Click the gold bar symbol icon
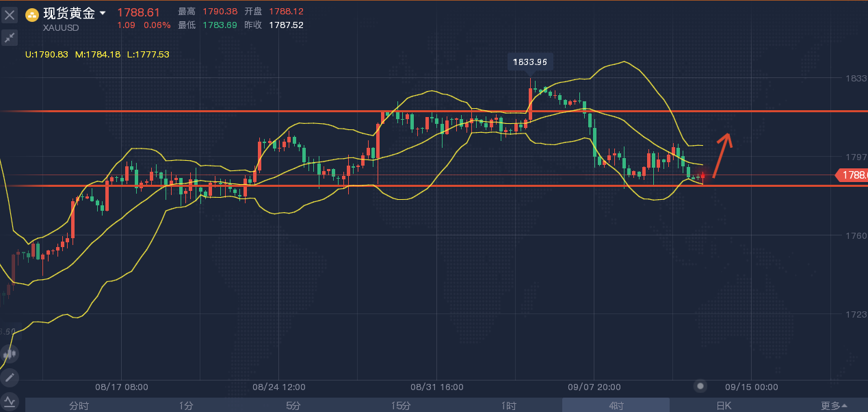The image size is (868, 412). tap(31, 14)
